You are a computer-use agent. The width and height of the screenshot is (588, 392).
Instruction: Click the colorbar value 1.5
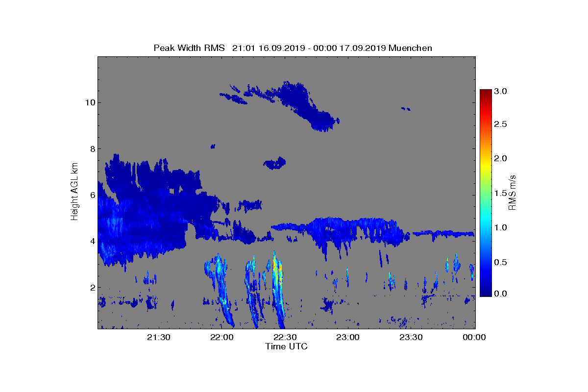[x=500, y=194]
